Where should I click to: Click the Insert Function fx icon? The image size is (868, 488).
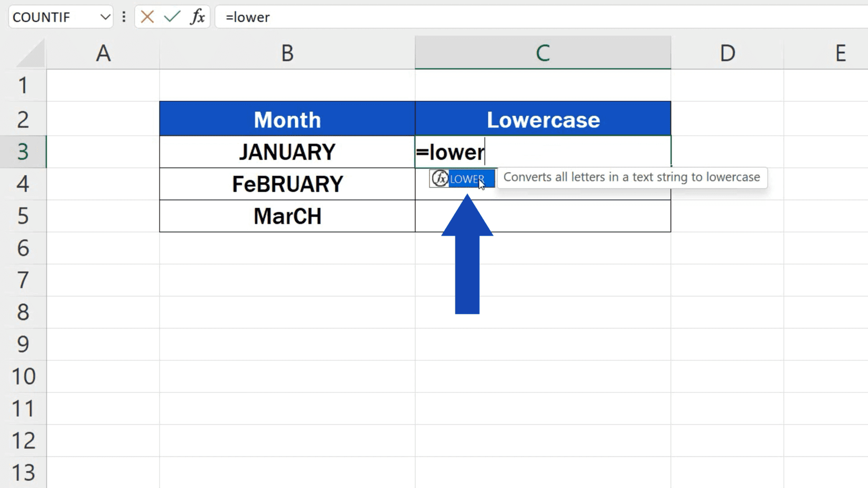point(198,17)
